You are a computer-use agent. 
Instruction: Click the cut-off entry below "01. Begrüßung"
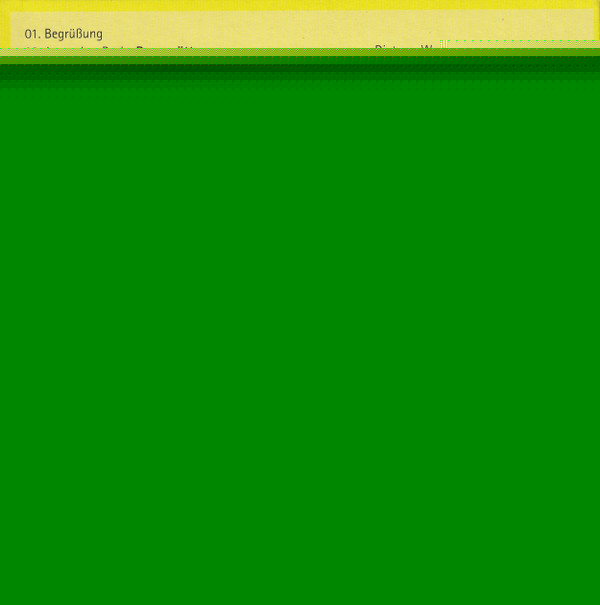110,47
